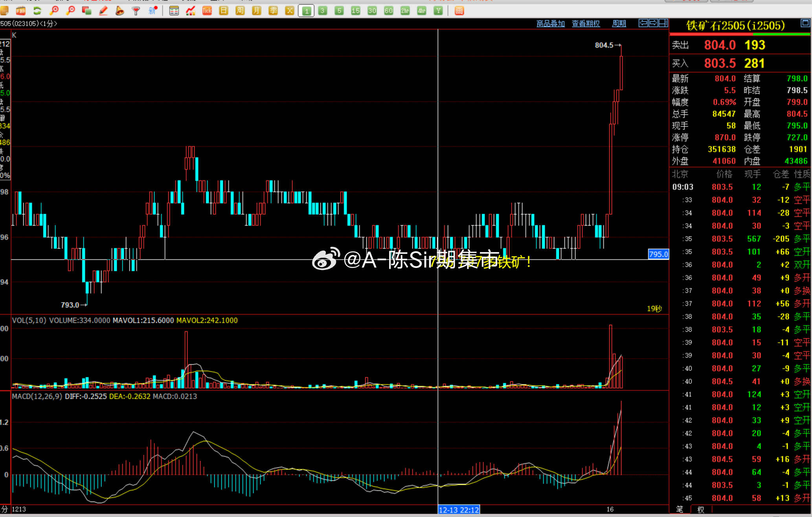Image resolution: width=812 pixels, height=517 pixels.
Task: Click the 09:03 tick row
Action: (740, 187)
